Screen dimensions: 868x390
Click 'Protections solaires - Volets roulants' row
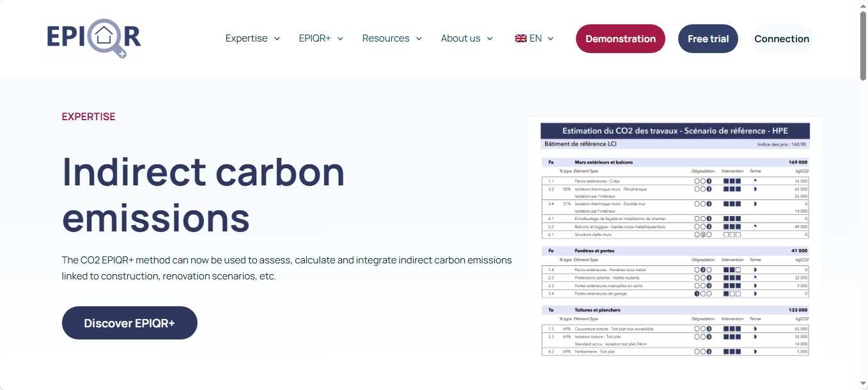675,277
